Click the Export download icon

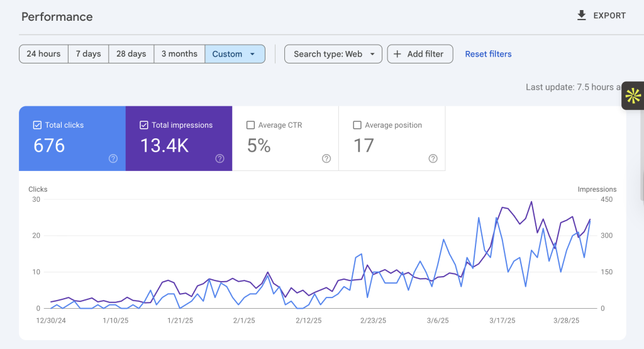coord(581,16)
